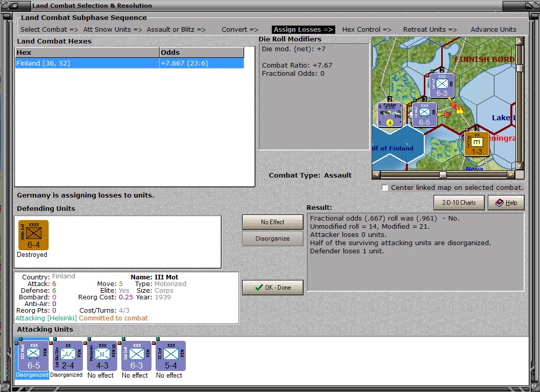Select the 1st Ski Div counter

click(x=66, y=356)
